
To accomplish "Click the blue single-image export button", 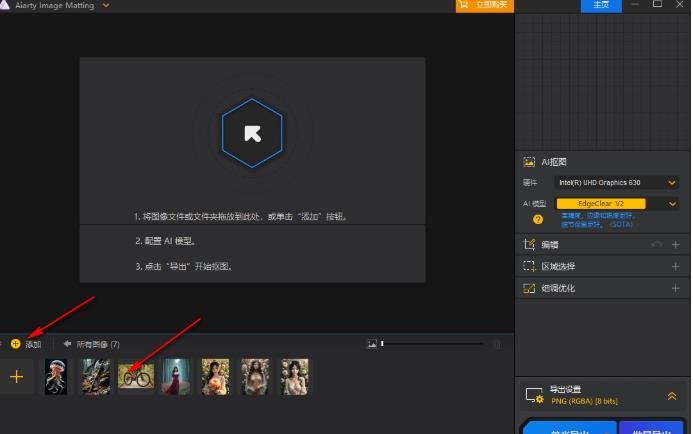I will (x=570, y=428).
